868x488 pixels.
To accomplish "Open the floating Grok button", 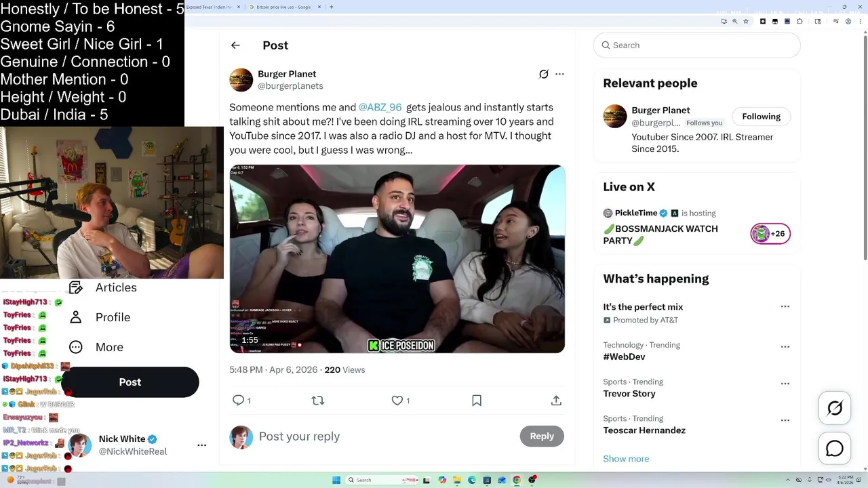I will (835, 408).
